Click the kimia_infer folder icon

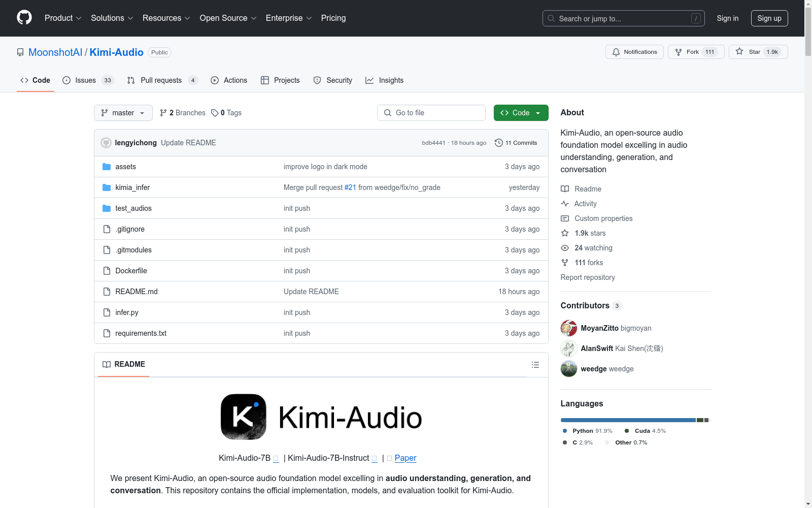(107, 187)
